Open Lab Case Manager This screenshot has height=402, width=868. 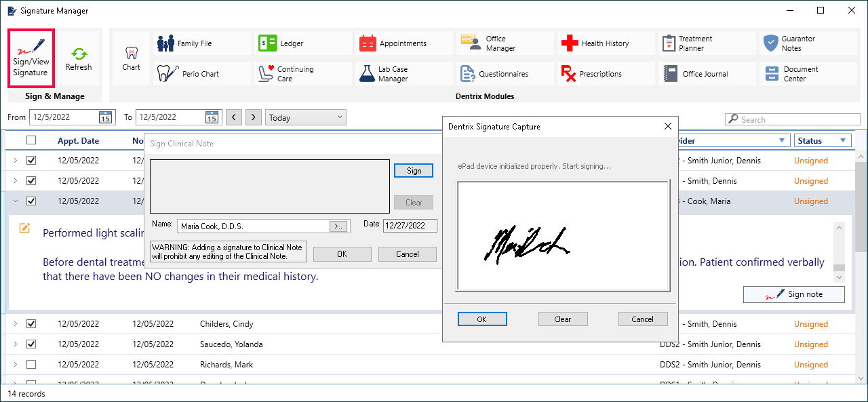404,74
